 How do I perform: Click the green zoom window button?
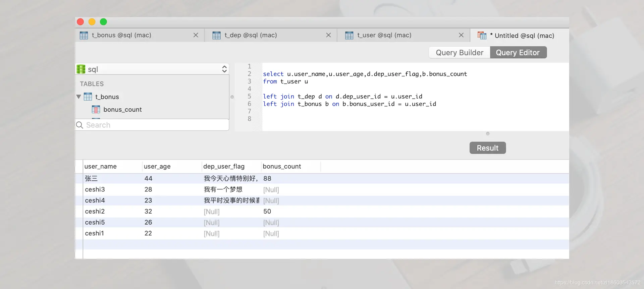click(103, 22)
